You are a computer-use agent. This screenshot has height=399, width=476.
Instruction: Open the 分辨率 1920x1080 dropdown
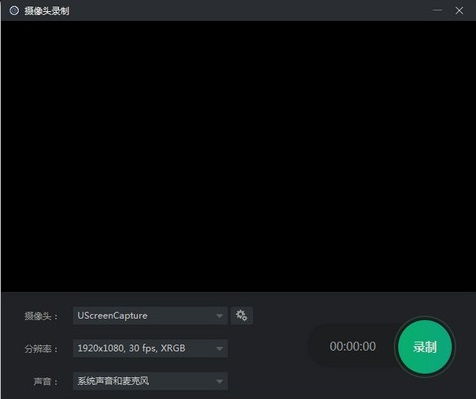point(150,348)
